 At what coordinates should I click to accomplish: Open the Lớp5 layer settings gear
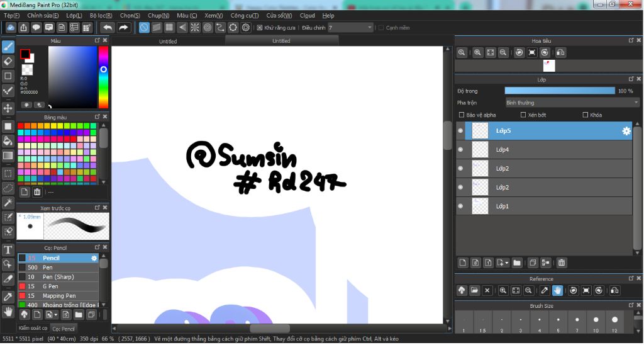tap(626, 131)
